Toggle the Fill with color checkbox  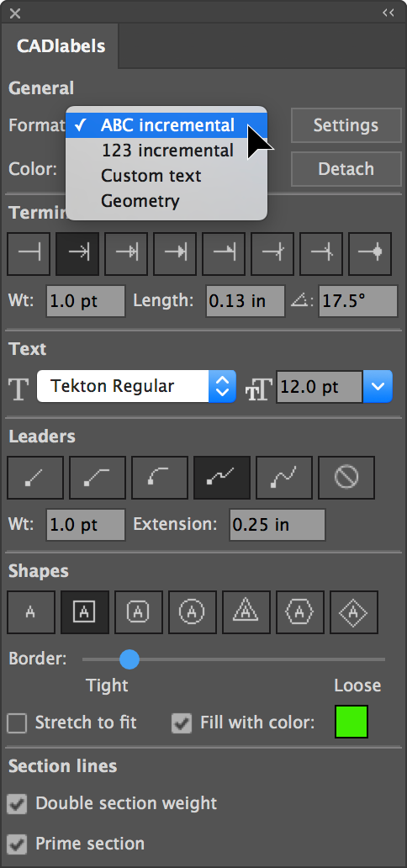pos(182,723)
